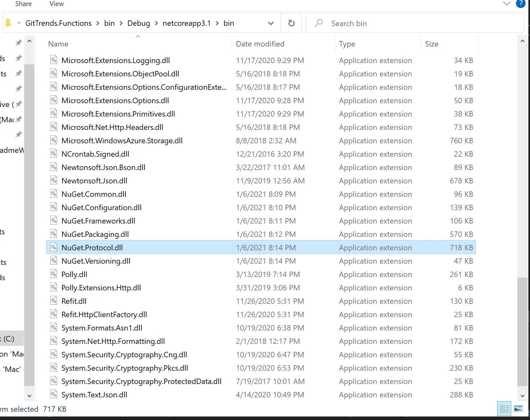Select GitTrends.Functions in the breadcrumb path
Screen dimensions: 530x420
(x=59, y=23)
